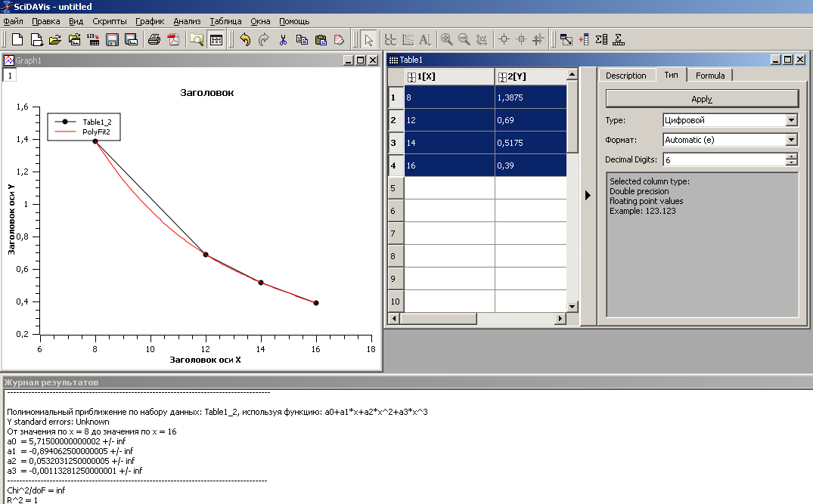
Task: Collapse the column options side panel arrow
Action: point(588,195)
